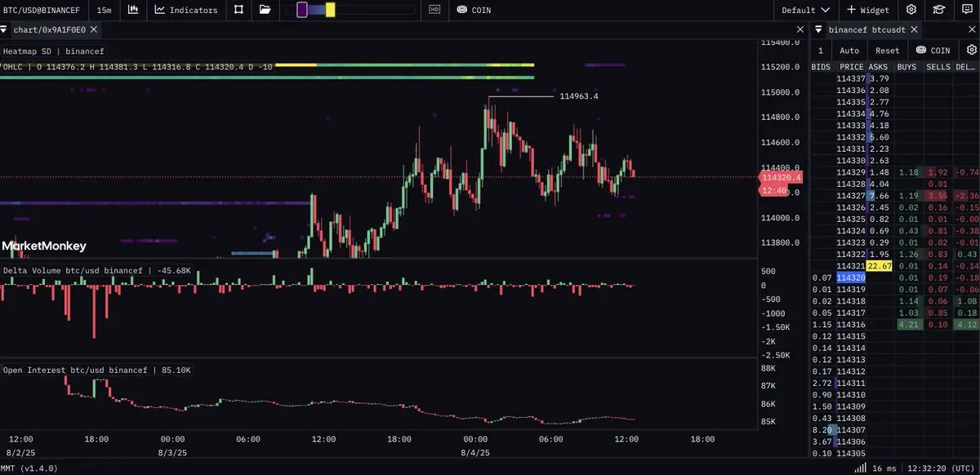Select the highlighted 114320 price row

(x=850, y=277)
